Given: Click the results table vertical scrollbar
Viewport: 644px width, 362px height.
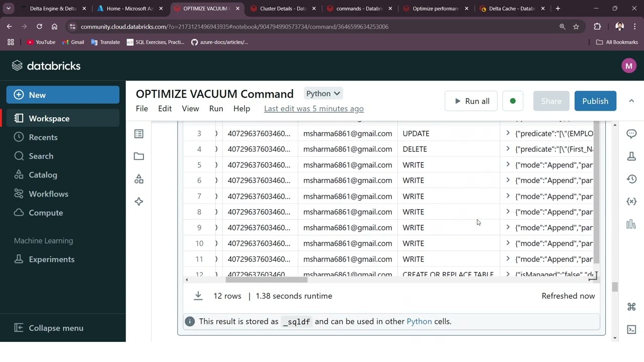Looking at the screenshot, I should point(597,192).
